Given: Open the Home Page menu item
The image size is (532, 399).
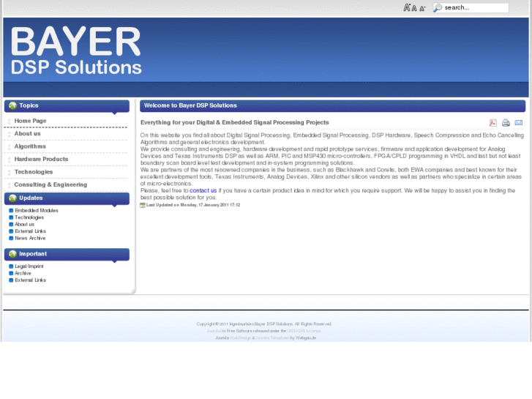Looking at the screenshot, I should click(x=30, y=121).
